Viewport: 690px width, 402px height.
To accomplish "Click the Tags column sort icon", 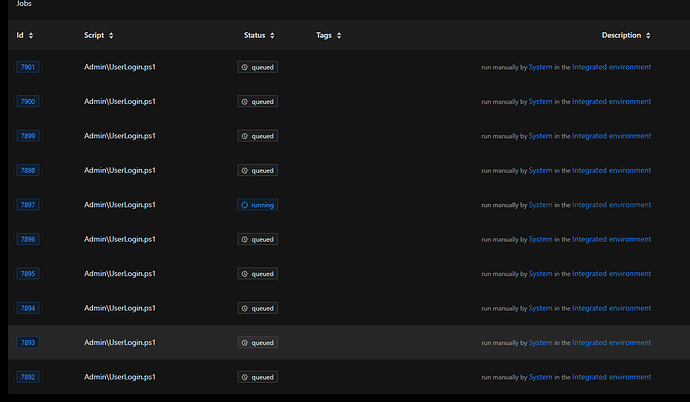I will click(340, 36).
